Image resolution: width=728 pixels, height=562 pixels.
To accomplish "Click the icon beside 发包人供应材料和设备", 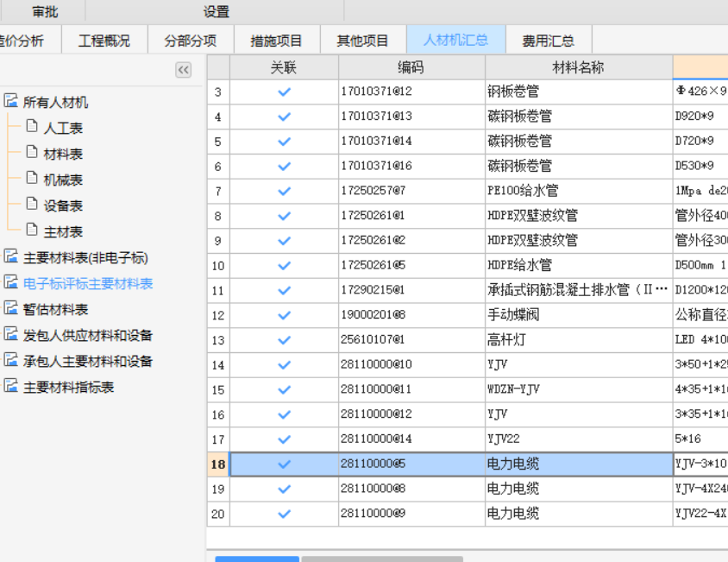I will pyautogui.click(x=11, y=334).
